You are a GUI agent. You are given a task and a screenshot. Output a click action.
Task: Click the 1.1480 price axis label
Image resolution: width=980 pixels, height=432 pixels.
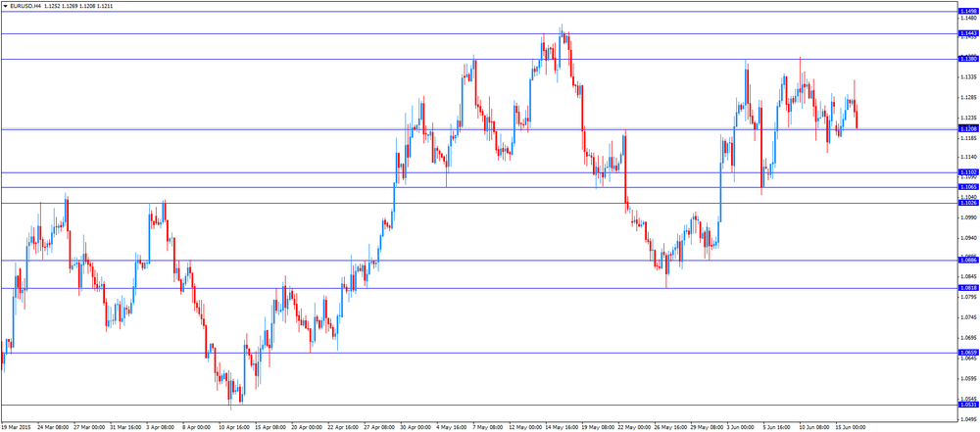click(x=969, y=19)
